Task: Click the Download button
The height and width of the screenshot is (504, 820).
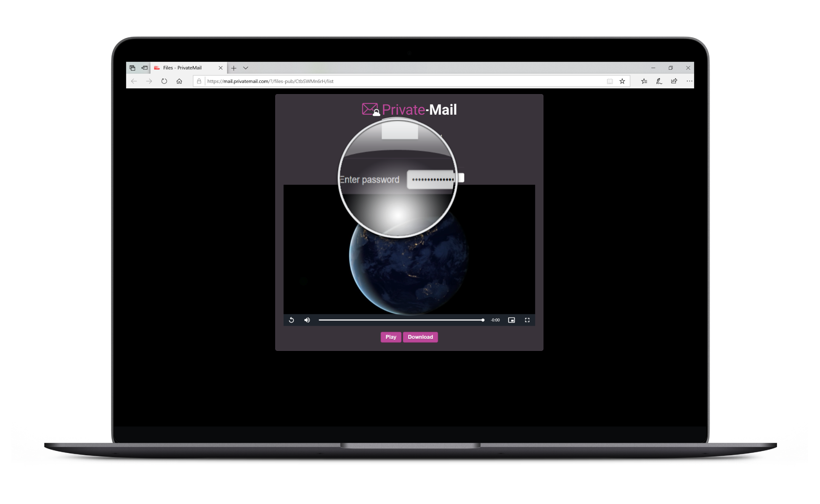Action: (420, 337)
